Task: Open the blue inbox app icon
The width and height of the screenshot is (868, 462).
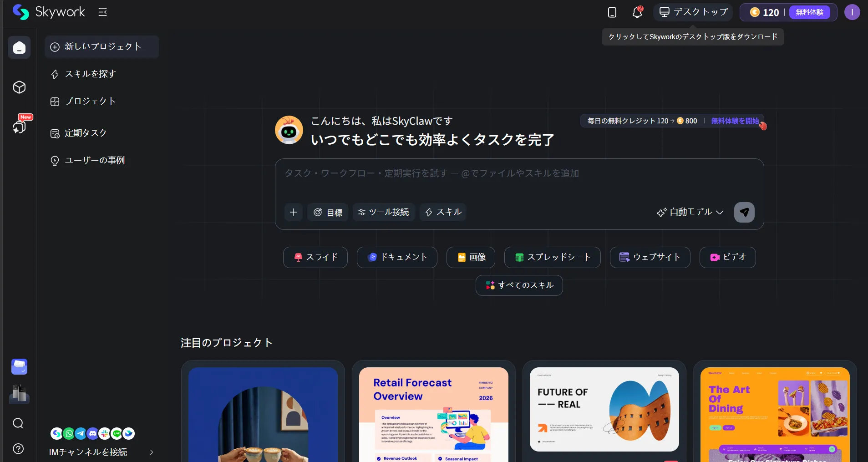Action: tap(19, 367)
